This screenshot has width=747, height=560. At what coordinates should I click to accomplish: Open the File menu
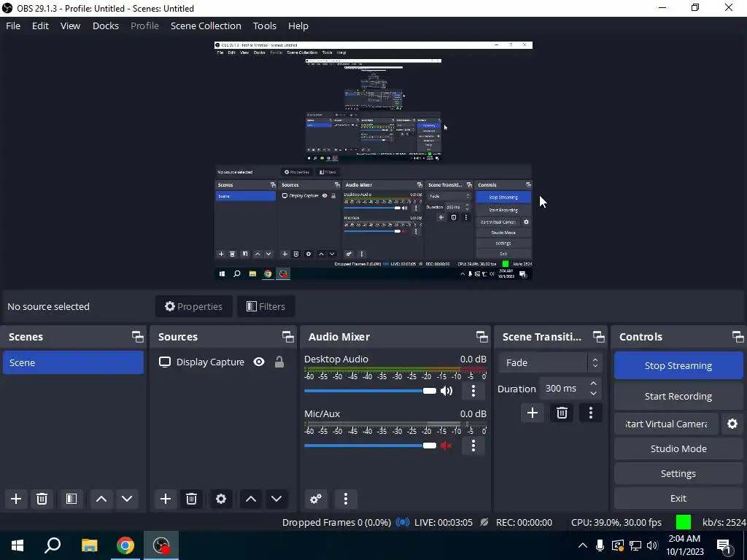[13, 26]
